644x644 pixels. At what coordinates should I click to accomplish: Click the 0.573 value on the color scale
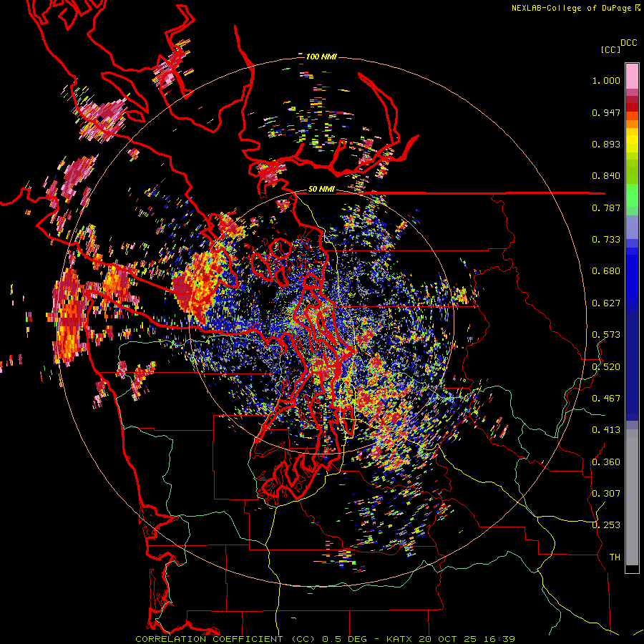[x=606, y=335]
